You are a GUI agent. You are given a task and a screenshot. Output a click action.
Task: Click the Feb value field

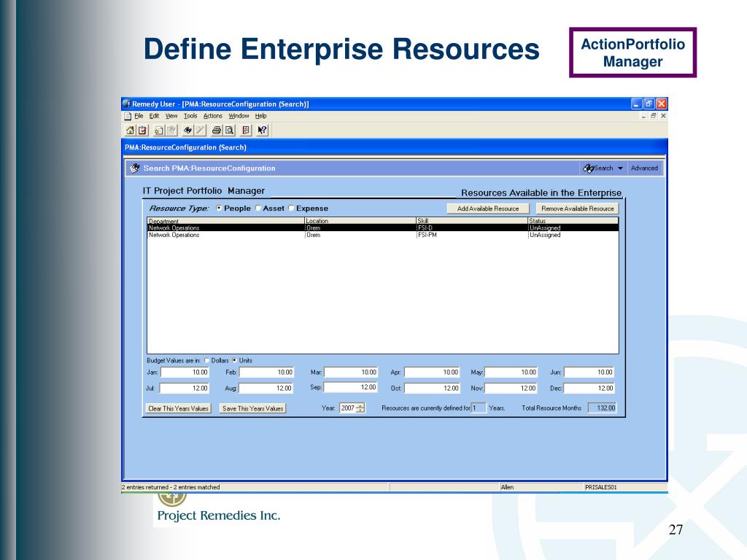[266, 373]
